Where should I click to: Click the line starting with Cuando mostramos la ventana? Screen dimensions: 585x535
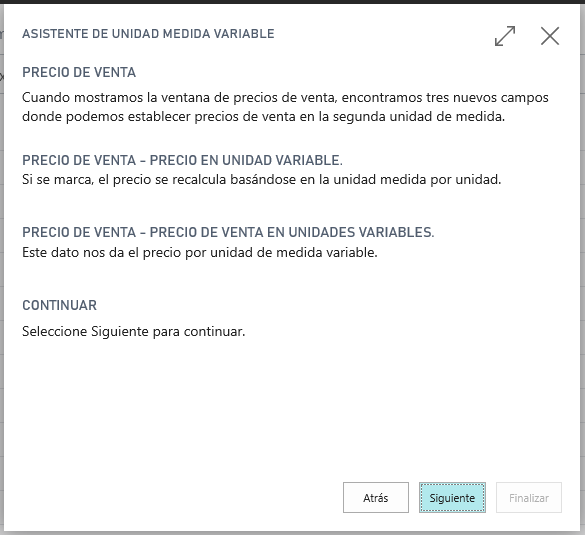pyautogui.click(x=285, y=98)
